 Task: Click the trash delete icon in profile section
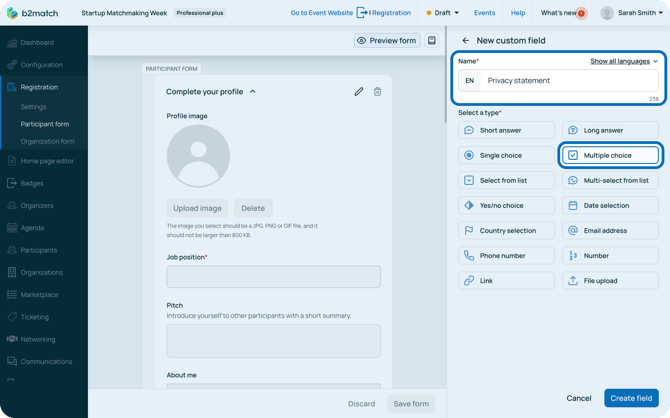[377, 92]
